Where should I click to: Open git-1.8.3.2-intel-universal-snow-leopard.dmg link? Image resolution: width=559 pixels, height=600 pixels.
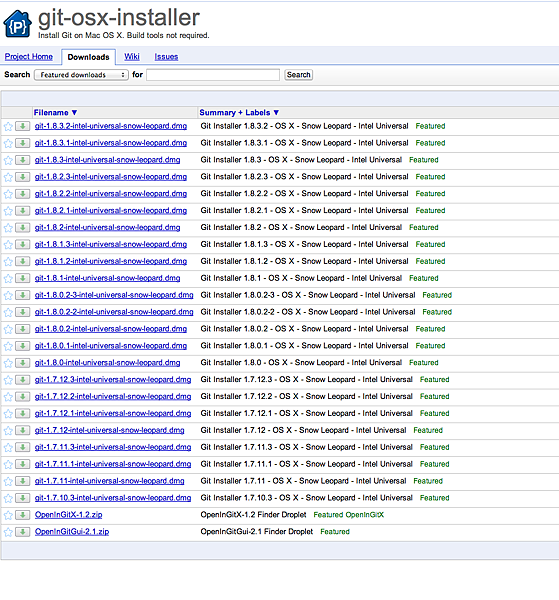click(111, 126)
